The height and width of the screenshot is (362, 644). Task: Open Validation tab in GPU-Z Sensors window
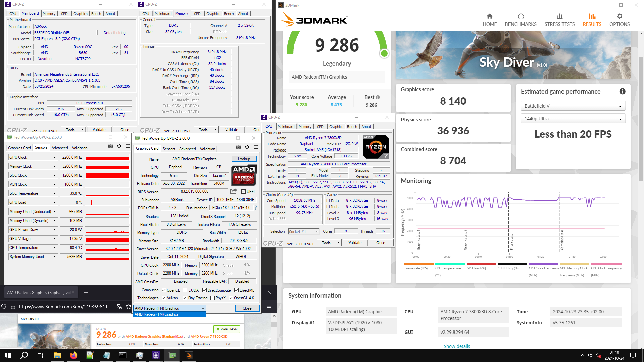click(x=79, y=148)
